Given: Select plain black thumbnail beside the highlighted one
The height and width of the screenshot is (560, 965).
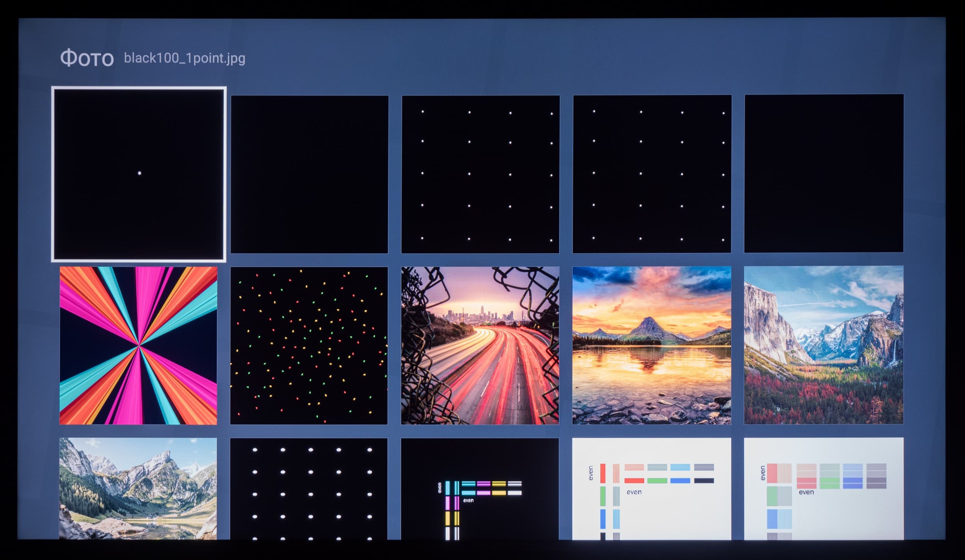Looking at the screenshot, I should point(309,174).
